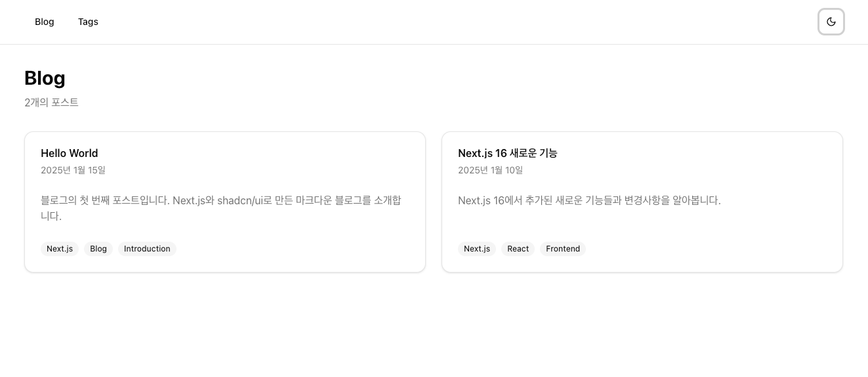Filter by the React tag

[518, 249]
